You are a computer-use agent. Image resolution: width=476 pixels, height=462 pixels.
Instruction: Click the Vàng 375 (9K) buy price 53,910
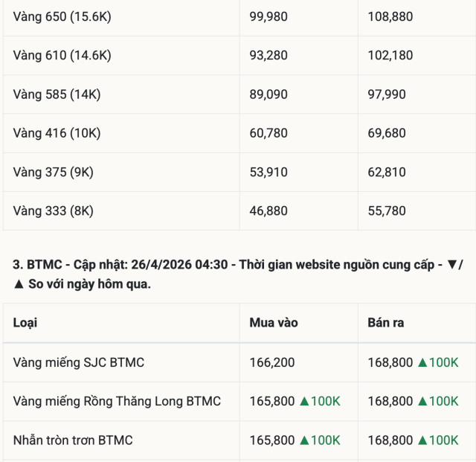pos(268,172)
